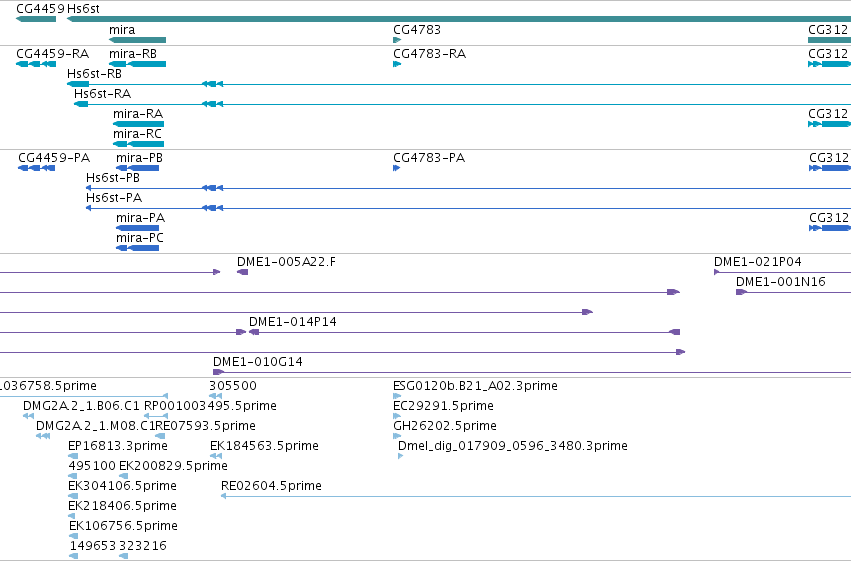Select the 495100 EST arrow
This screenshot has width=851, height=561.
coord(73,476)
